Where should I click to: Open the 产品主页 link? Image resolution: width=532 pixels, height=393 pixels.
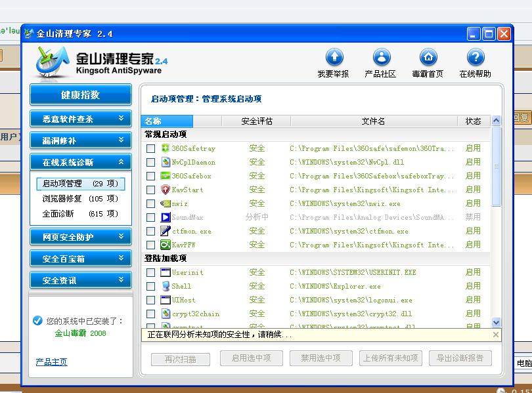51,362
